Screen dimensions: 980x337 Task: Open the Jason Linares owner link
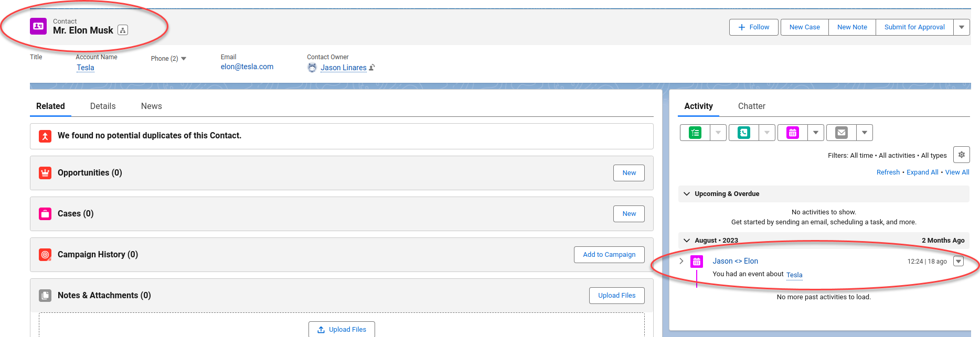[344, 68]
